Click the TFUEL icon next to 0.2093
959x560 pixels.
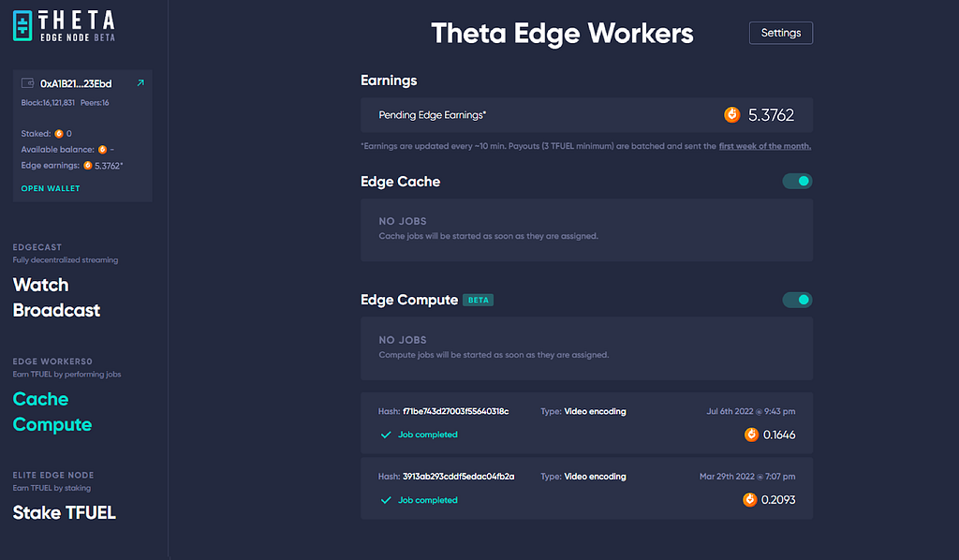750,500
